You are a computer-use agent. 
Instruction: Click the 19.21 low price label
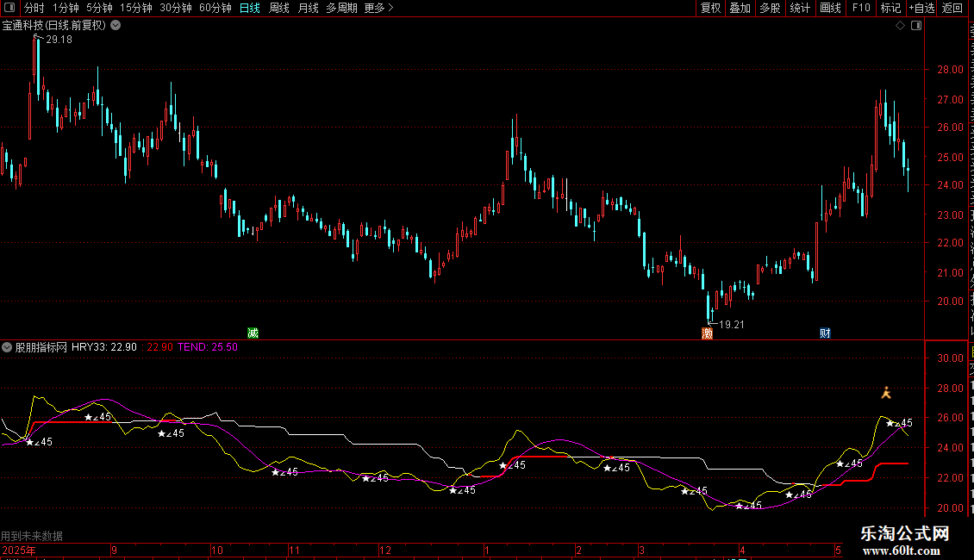point(731,324)
